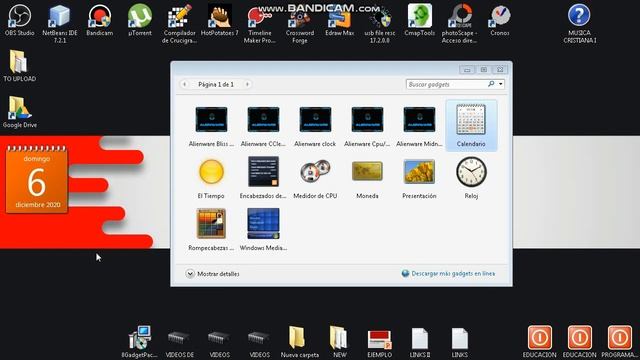Choose the Rompecabezas puzzle gadget

click(x=211, y=229)
